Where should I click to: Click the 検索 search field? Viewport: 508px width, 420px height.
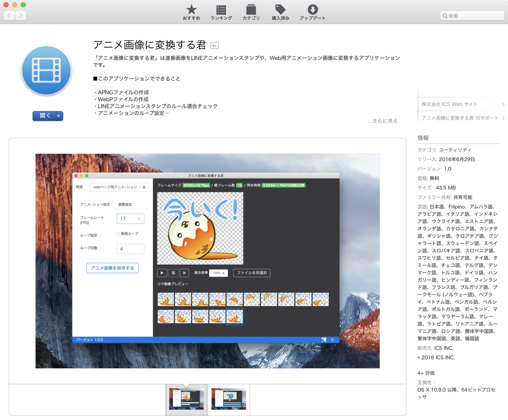(472, 16)
